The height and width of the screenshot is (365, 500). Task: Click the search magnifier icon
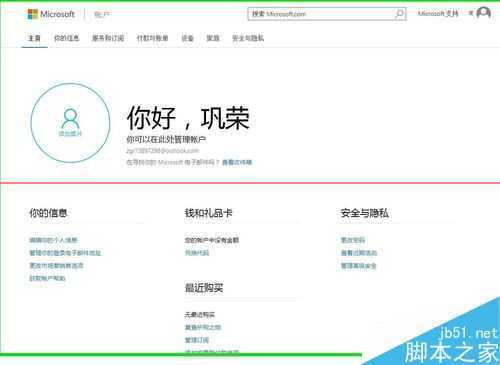click(x=399, y=14)
